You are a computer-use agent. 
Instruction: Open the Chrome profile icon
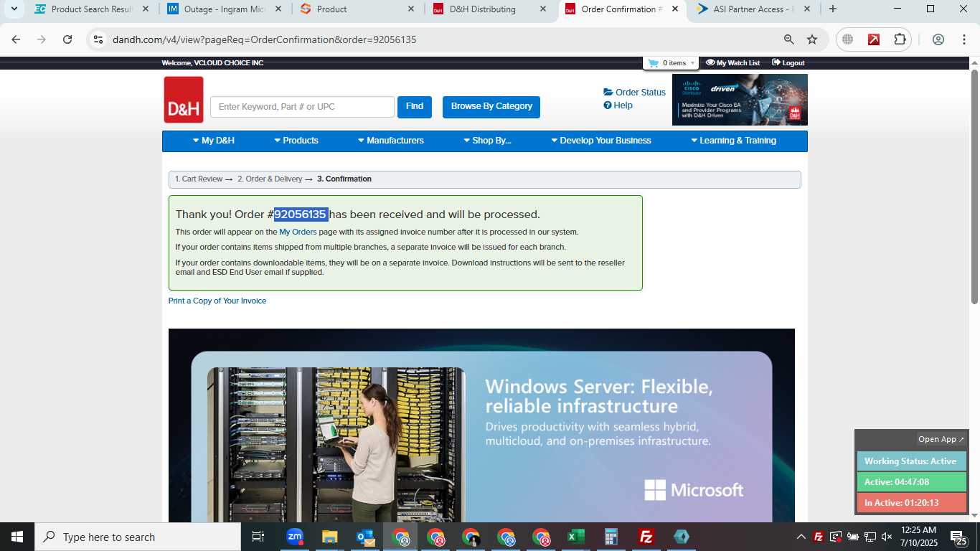point(938,39)
